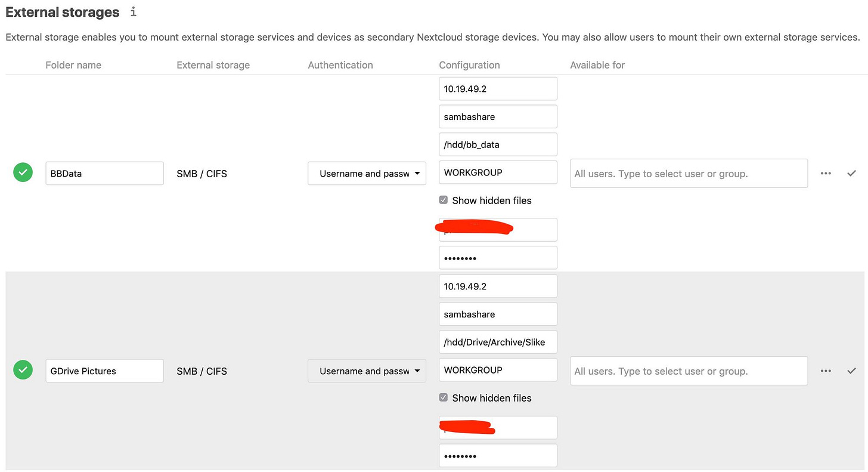Open the Authentication dropdown in the BBData row

pyautogui.click(x=367, y=173)
